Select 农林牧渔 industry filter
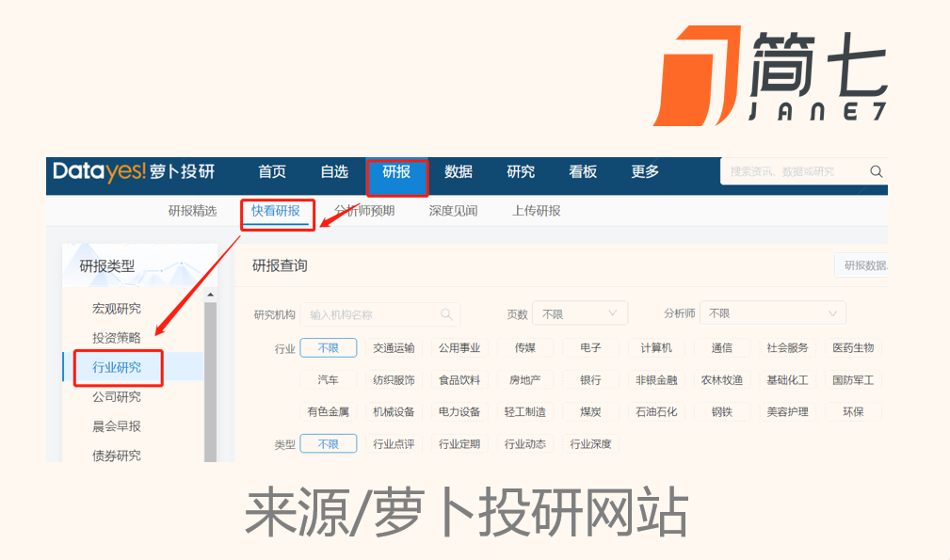 click(x=722, y=380)
